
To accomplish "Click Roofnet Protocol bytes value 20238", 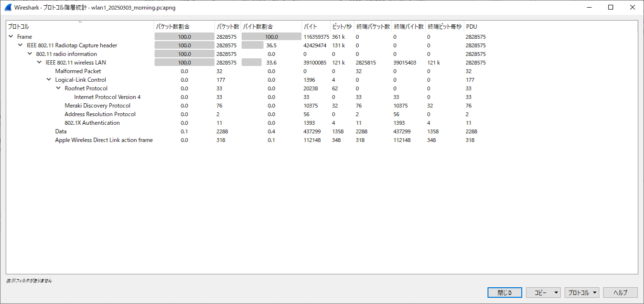I will click(x=311, y=88).
